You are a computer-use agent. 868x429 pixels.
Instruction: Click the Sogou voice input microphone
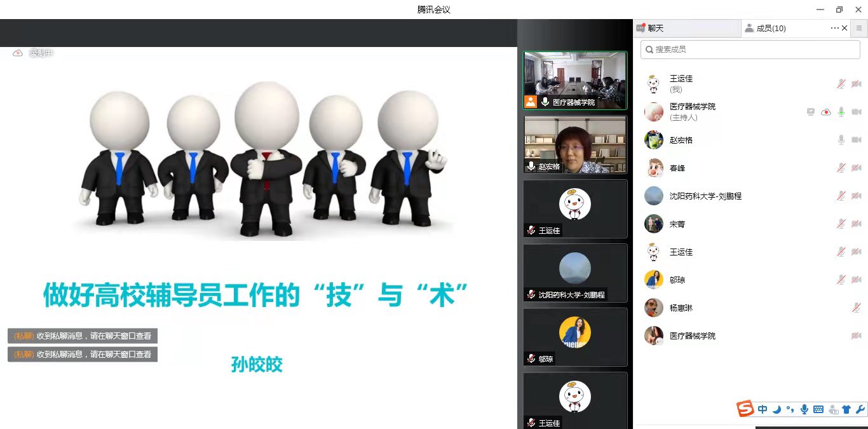(804, 409)
